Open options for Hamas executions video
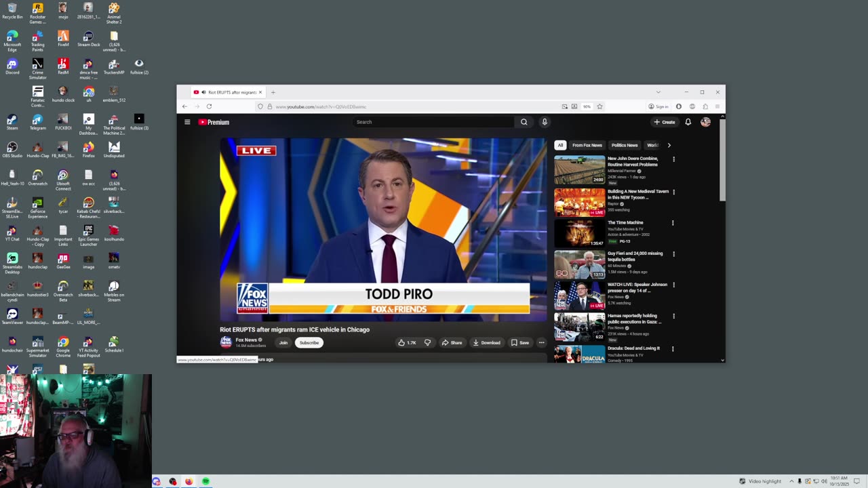 pos(673,317)
